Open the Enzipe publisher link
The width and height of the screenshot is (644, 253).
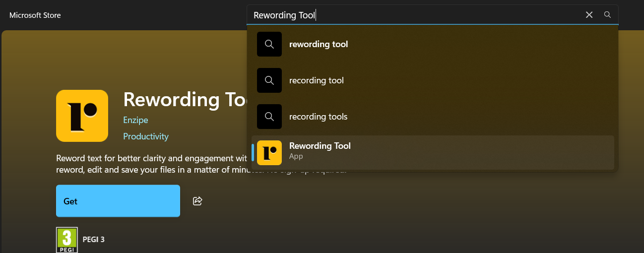pyautogui.click(x=135, y=120)
